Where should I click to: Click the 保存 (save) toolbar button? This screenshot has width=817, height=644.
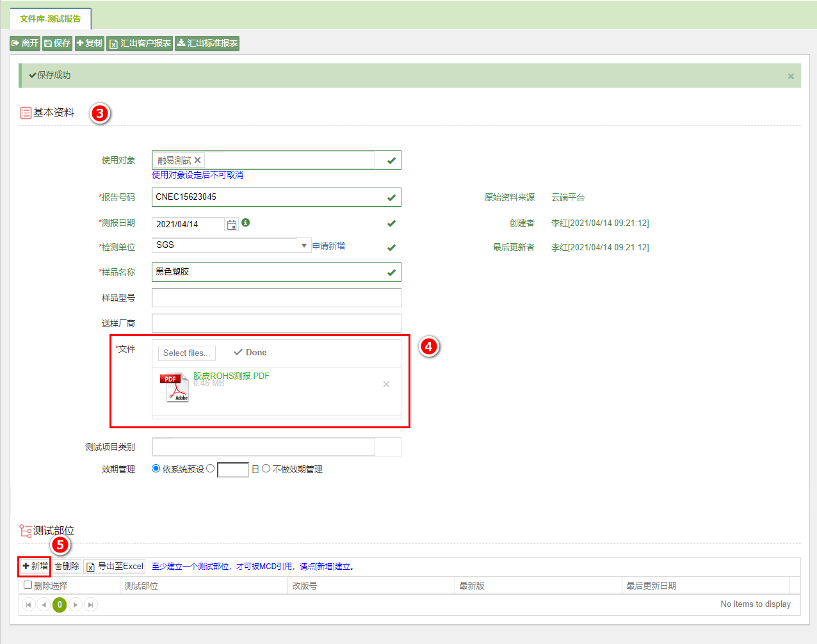coord(58,44)
